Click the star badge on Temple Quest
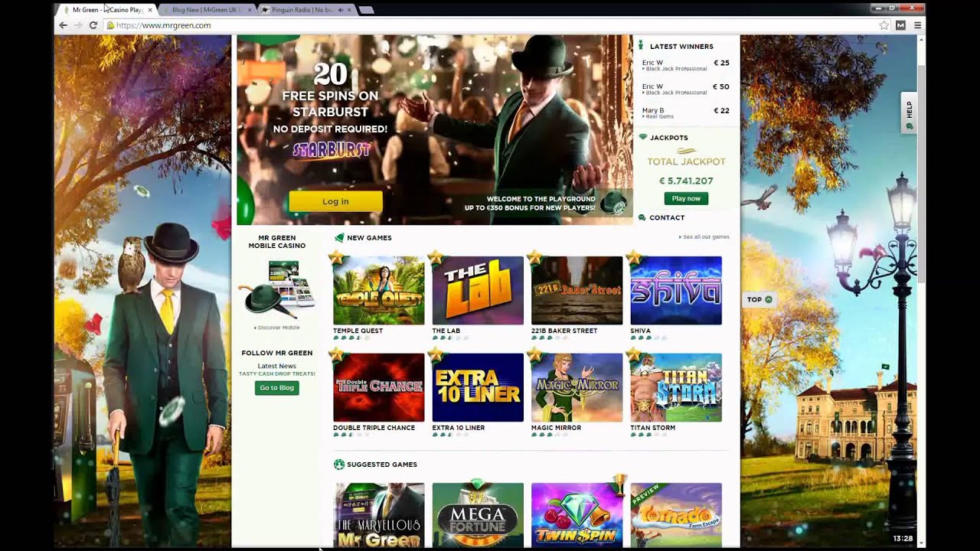980x551 pixels. tap(336, 257)
